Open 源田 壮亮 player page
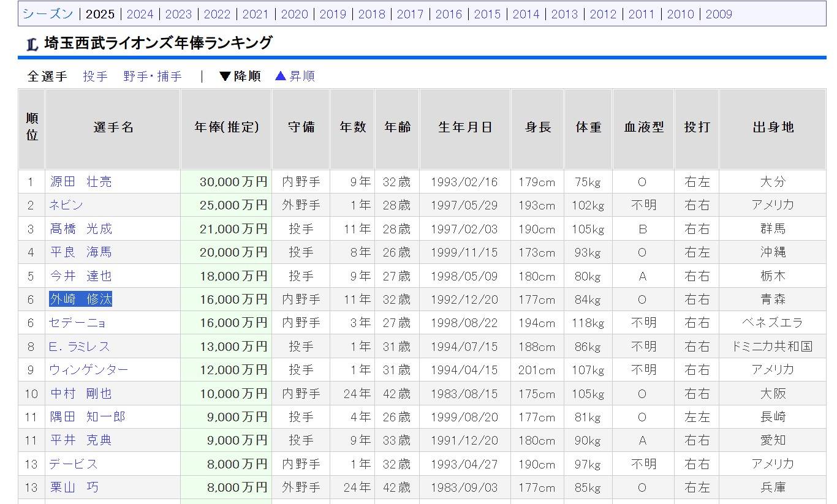Screen dimensions: 837x504 click(x=81, y=182)
